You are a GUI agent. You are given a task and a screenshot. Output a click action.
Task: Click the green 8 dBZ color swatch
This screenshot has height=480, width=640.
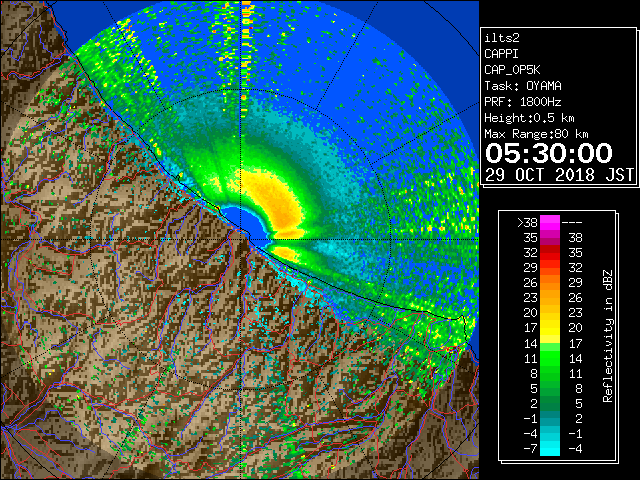click(550, 373)
